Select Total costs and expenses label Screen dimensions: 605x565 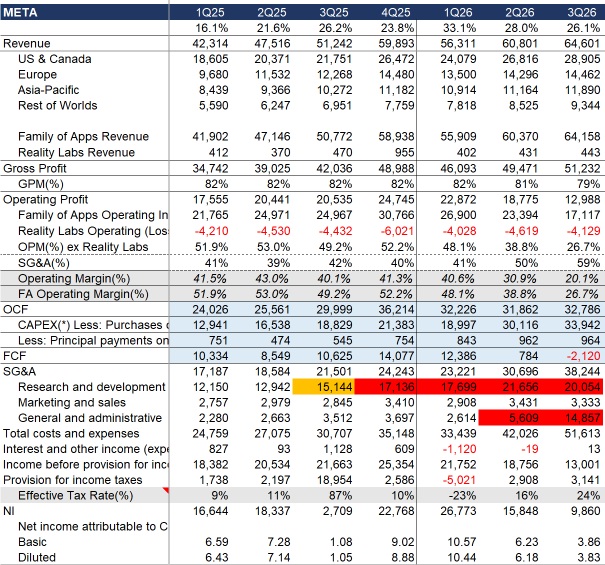[71, 433]
